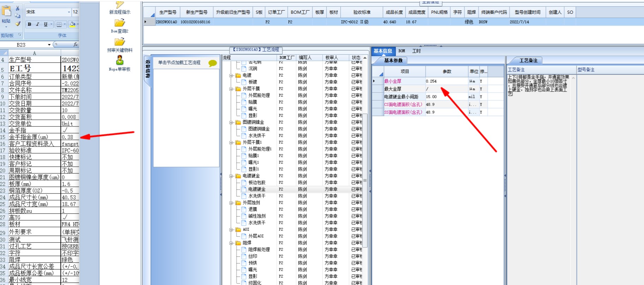
Task: Select the 2D0SW001A0 model row
Action: [x=394, y=22]
